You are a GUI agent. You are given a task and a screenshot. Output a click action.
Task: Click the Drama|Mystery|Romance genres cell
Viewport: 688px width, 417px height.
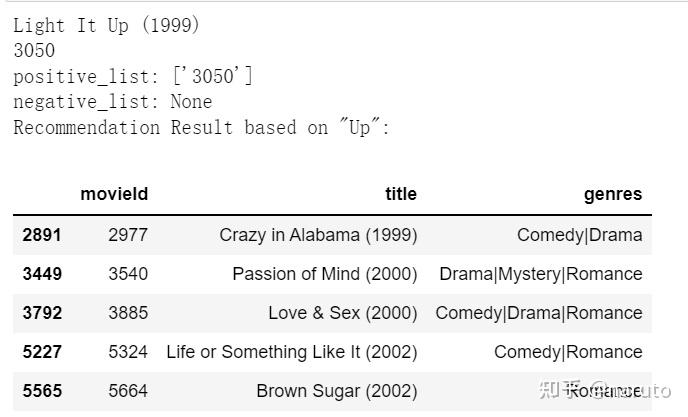(540, 274)
